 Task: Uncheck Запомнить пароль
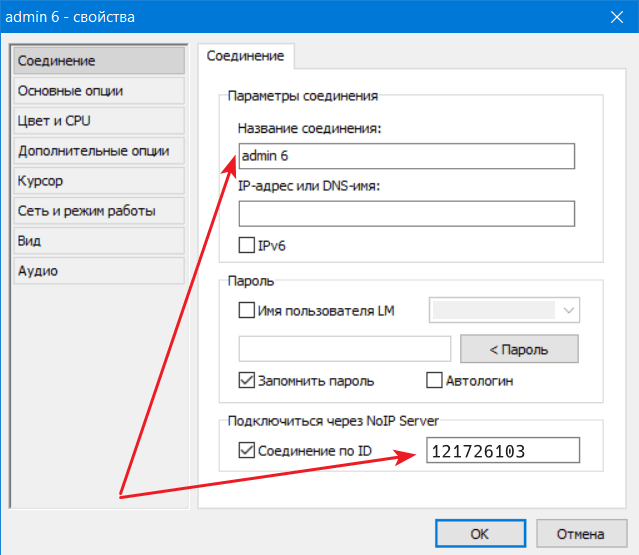pos(247,380)
